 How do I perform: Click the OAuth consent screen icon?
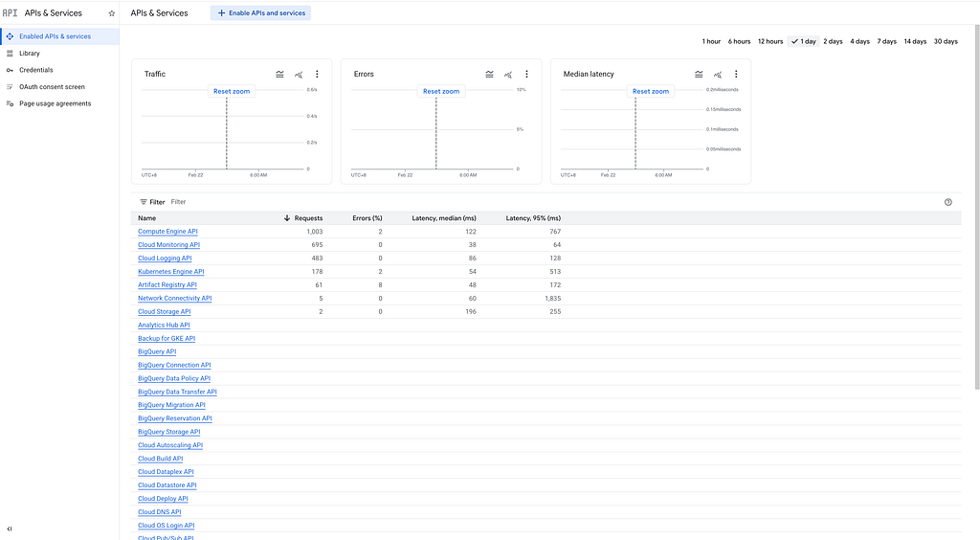click(x=10, y=87)
